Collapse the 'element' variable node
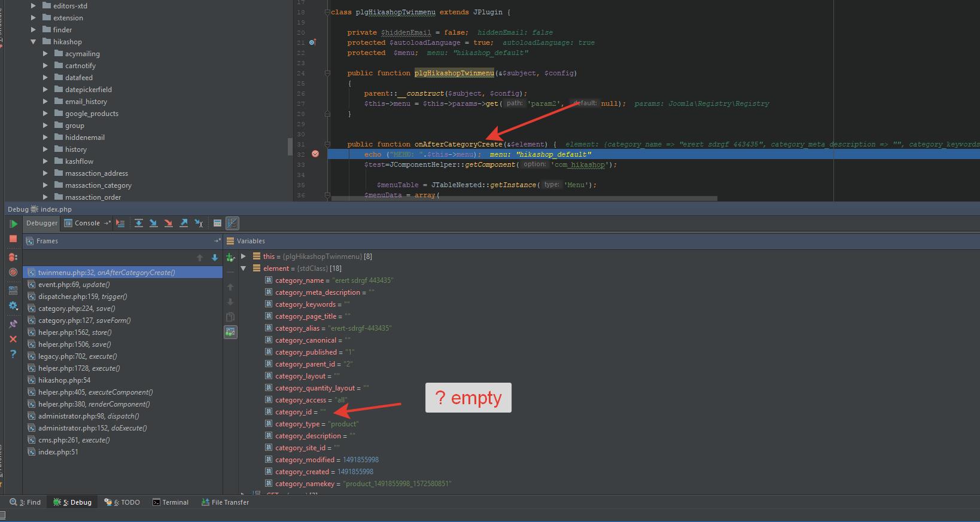Screen dimensions: 980x522 pyautogui.click(x=244, y=268)
